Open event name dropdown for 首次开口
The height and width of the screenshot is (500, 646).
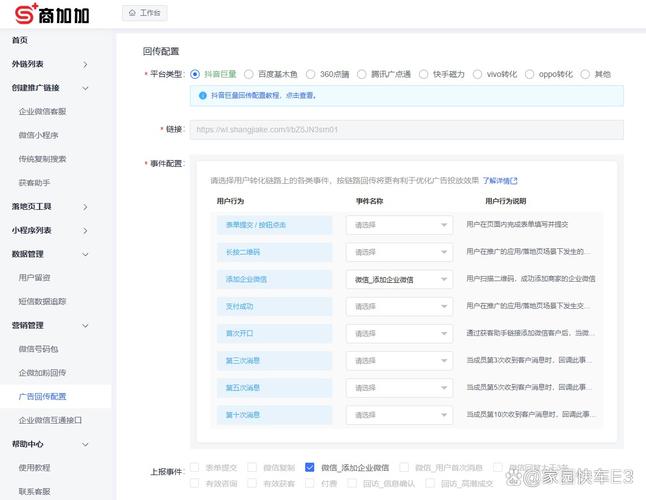[x=399, y=334]
